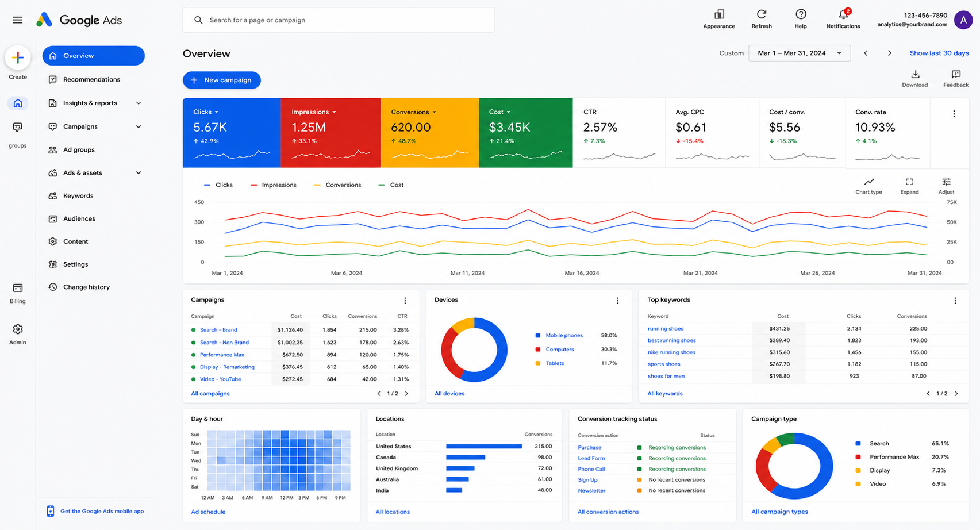The width and height of the screenshot is (980, 530).
Task: Open All conversion actions link
Action: click(608, 512)
